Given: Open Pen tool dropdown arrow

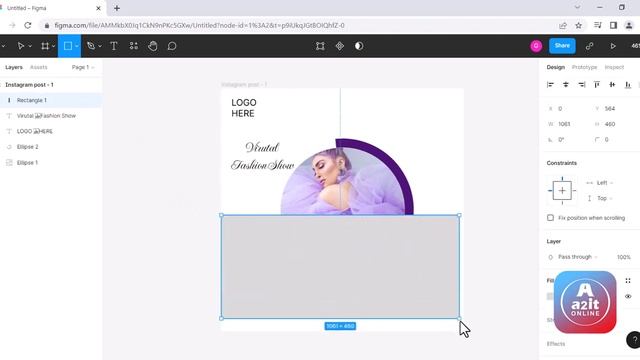Looking at the screenshot, I should click(x=100, y=47).
